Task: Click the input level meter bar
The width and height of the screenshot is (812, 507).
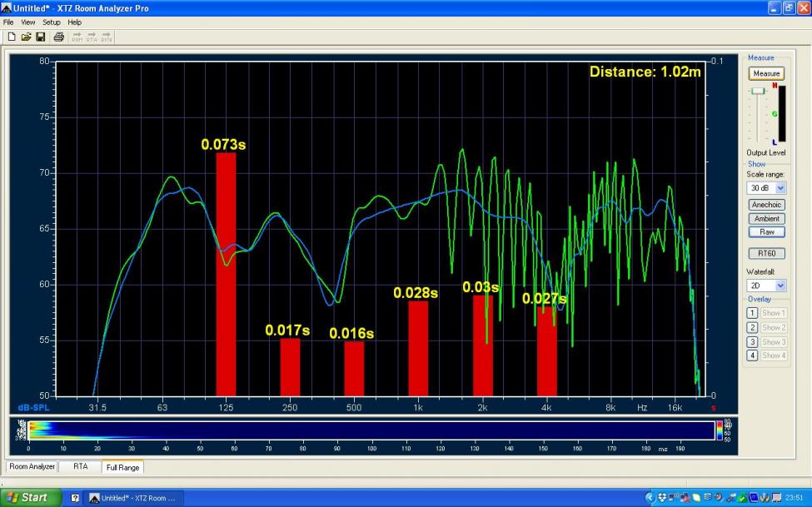Action: coord(781,114)
